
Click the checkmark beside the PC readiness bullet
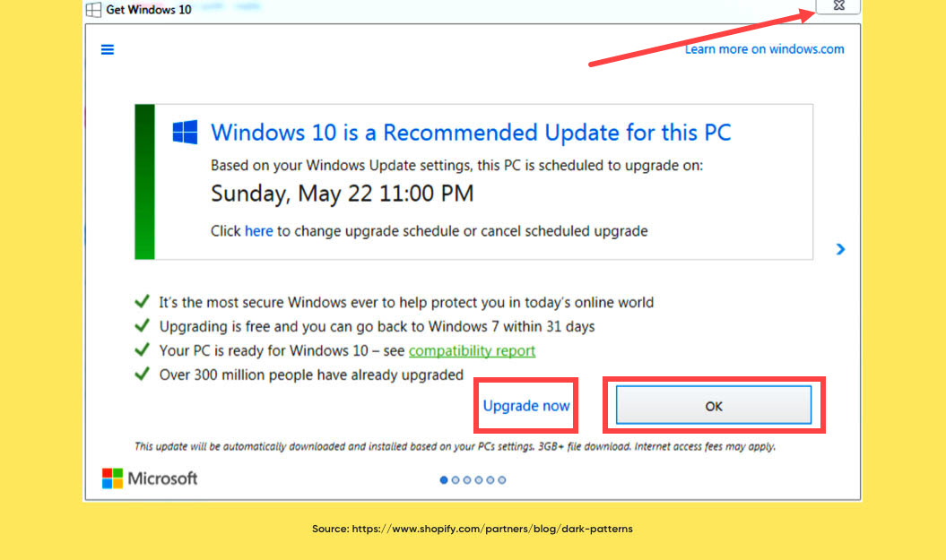tap(142, 349)
